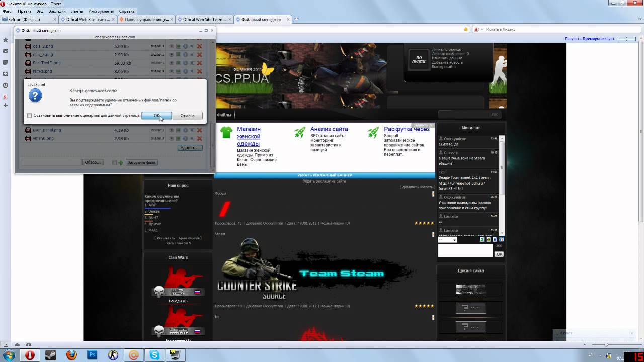
Task: Open Opera Инструменты menu
Action: pos(101,11)
